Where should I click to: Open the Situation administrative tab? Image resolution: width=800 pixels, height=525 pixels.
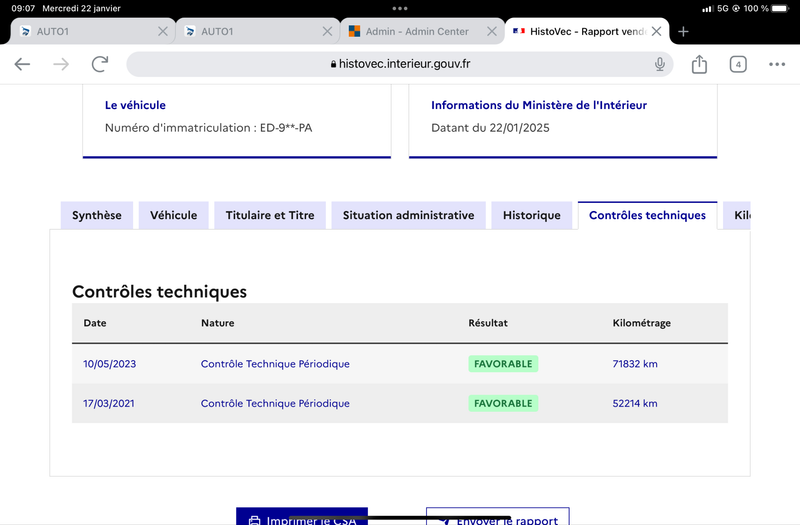pos(408,215)
